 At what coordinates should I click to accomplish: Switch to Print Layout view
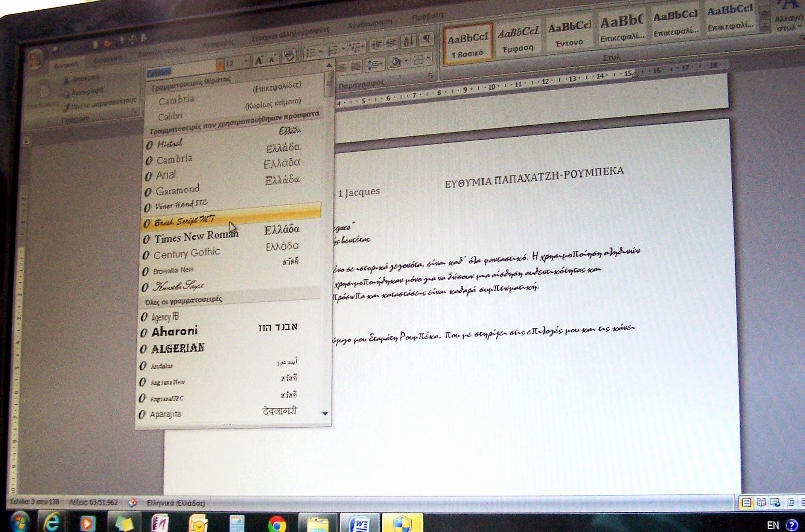point(746,502)
